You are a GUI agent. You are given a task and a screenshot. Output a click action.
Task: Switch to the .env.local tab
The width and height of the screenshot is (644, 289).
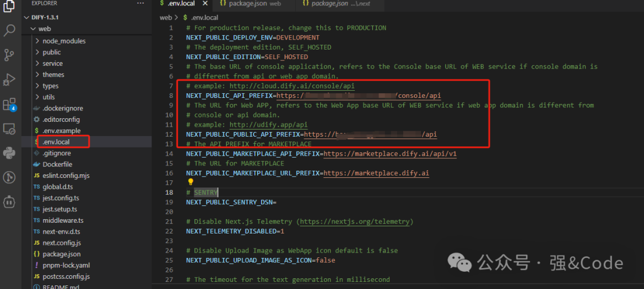[x=182, y=4]
